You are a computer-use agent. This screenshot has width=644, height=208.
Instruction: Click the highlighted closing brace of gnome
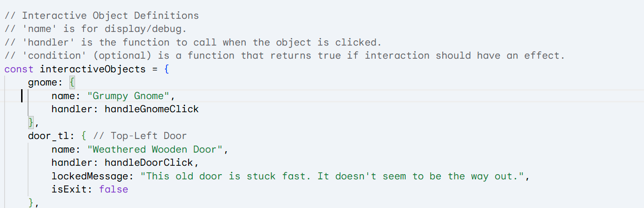pyautogui.click(x=31, y=123)
